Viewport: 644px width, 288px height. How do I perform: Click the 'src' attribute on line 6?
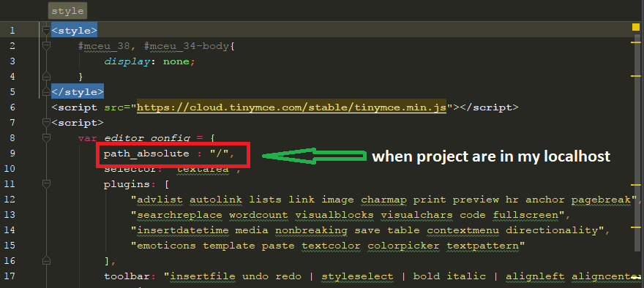click(x=113, y=107)
